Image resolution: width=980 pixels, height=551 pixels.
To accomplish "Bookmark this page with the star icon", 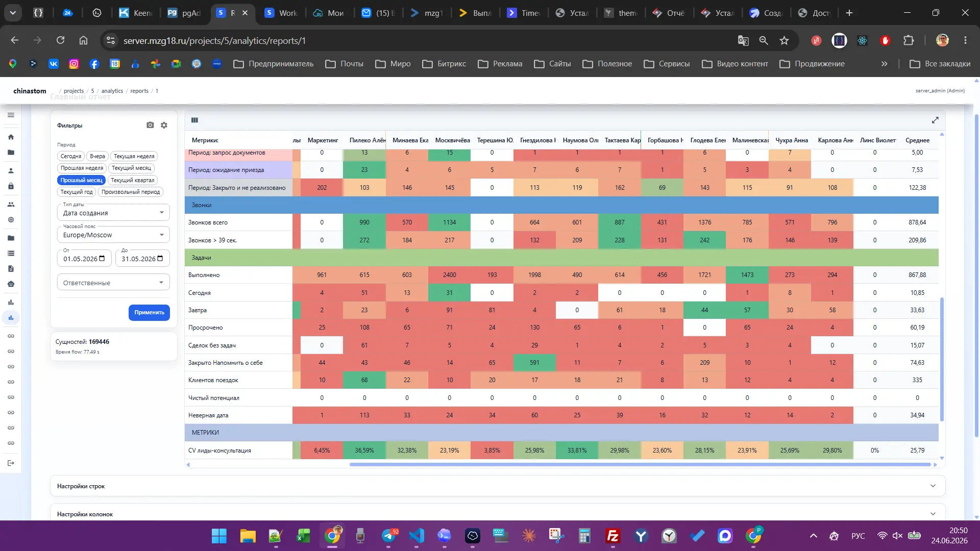I will point(785,40).
